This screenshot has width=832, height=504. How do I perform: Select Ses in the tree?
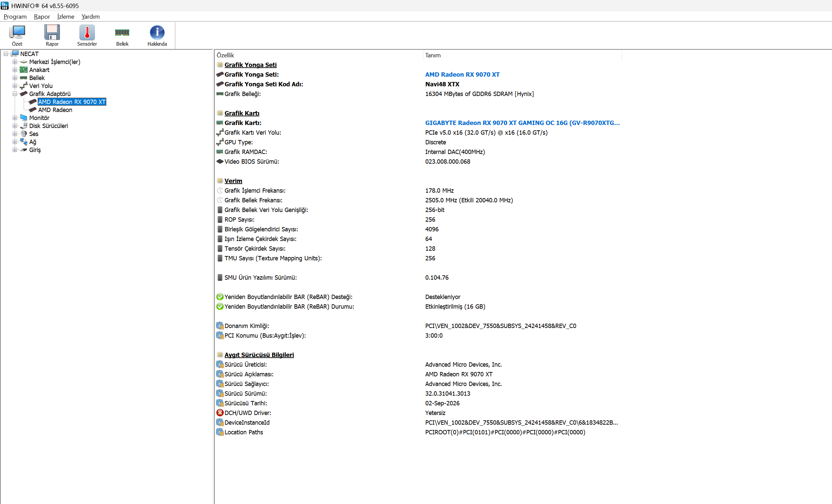click(34, 134)
